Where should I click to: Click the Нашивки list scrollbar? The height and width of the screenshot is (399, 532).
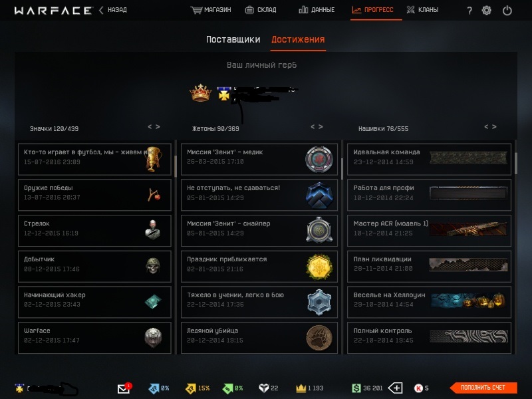(516, 164)
